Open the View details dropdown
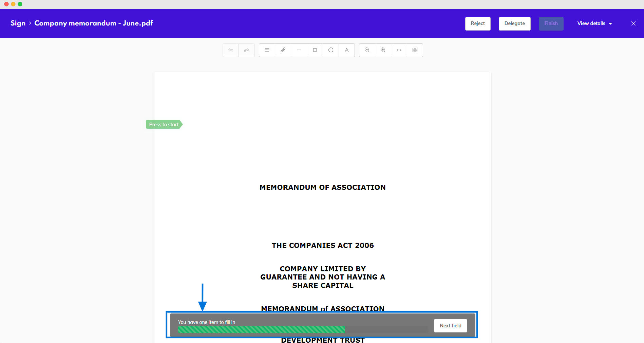 click(x=594, y=23)
